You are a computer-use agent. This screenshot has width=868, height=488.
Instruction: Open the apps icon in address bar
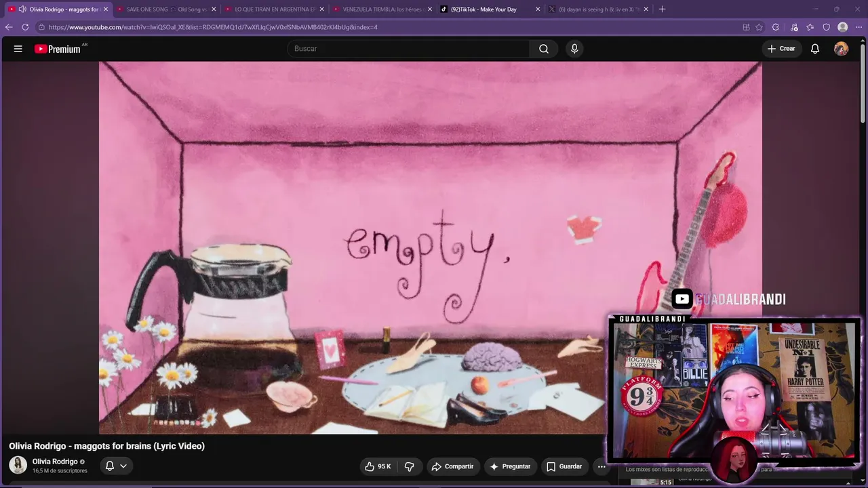746,27
